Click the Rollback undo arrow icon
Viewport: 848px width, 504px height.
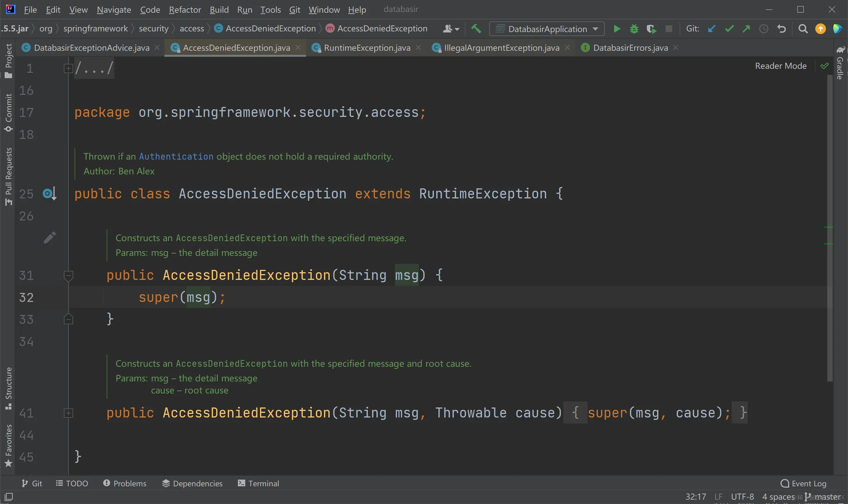(x=782, y=29)
